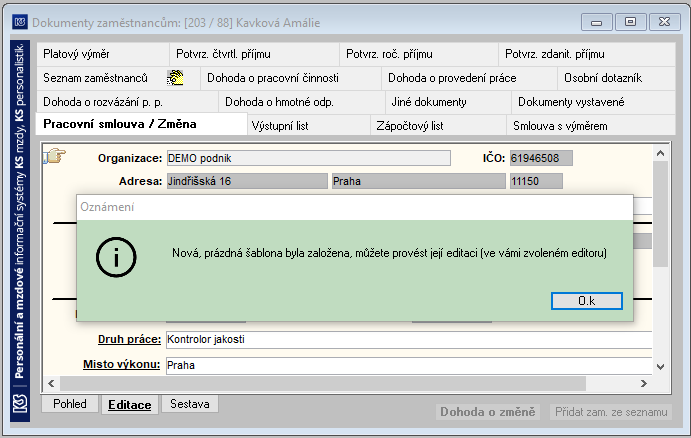Close the Dokumenty zaměstnancům window
The height and width of the screenshot is (438, 691).
[664, 22]
